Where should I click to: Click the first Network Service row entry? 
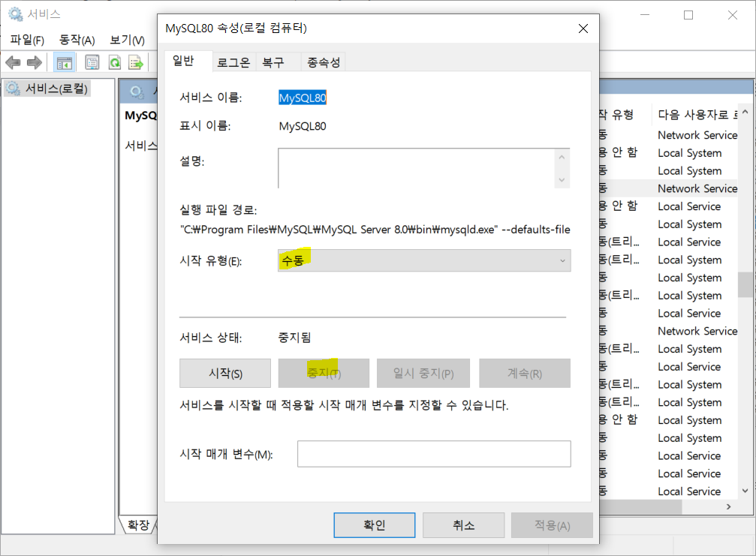(697, 135)
